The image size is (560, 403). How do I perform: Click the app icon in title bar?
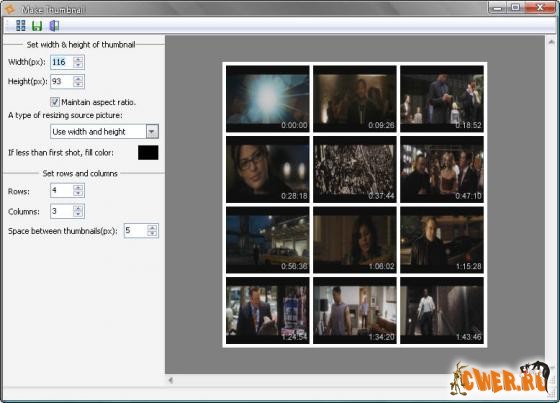[10, 8]
